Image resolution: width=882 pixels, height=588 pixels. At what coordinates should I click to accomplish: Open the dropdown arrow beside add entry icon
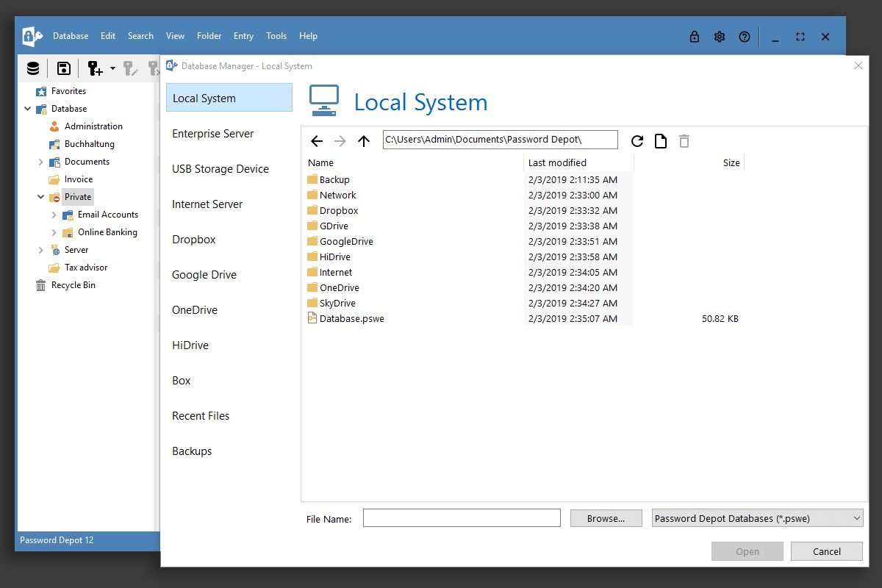tap(112, 68)
